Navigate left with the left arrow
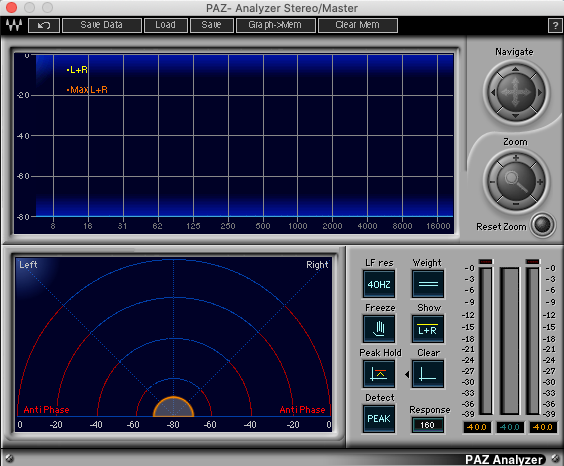This screenshot has height=466, width=564. 493,92
